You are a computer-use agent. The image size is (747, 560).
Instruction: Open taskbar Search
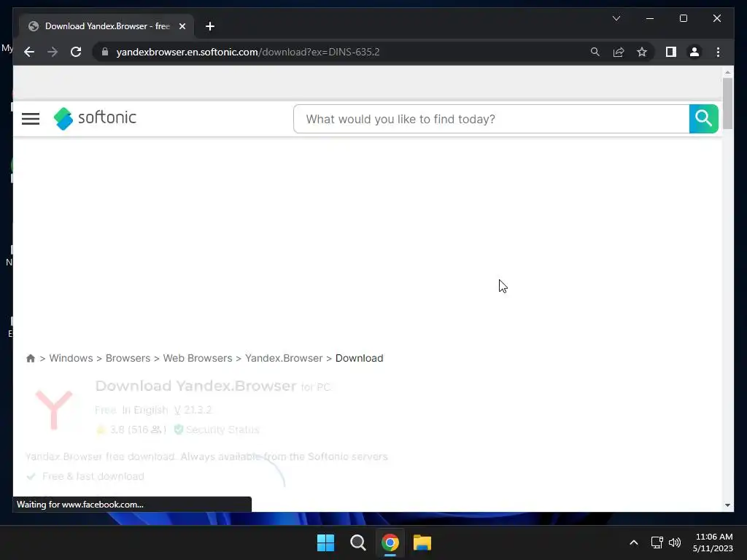[x=357, y=542]
